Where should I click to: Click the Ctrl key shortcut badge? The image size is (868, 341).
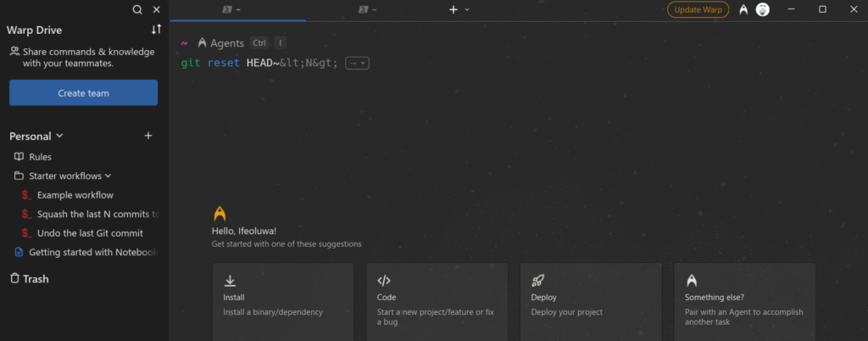point(259,43)
